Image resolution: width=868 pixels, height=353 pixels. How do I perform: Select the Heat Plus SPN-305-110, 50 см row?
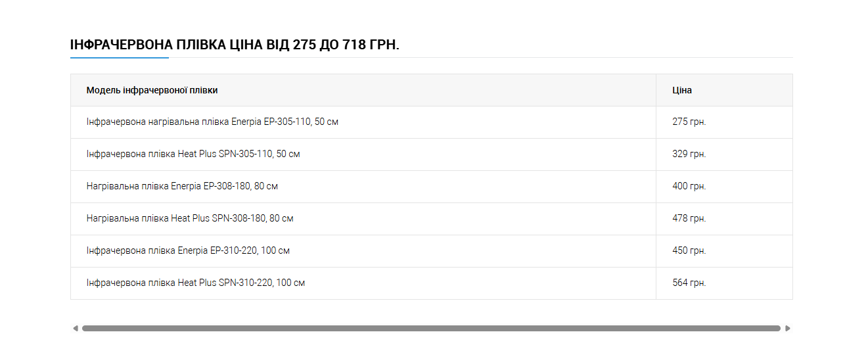tap(431, 154)
